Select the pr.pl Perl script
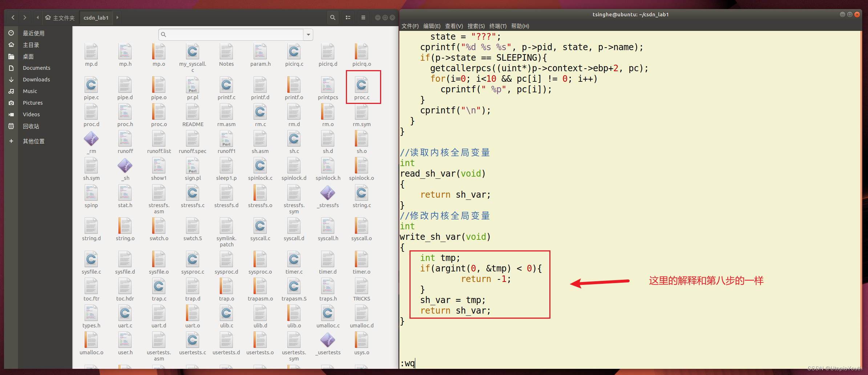Screen dimensions: 868x375 pyautogui.click(x=193, y=85)
